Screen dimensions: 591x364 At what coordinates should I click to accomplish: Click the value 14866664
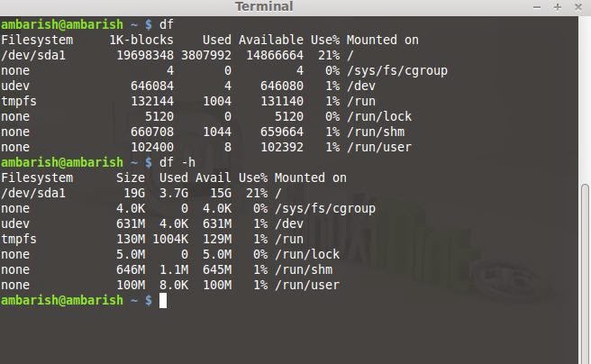coord(275,55)
